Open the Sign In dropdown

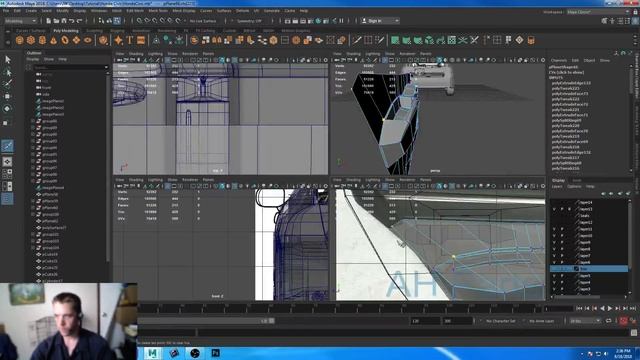pyautogui.click(x=380, y=21)
